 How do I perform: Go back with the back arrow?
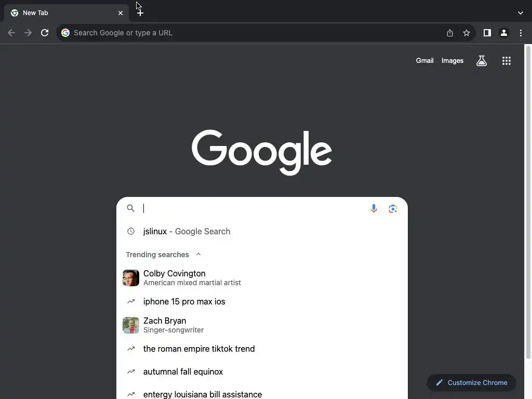point(11,33)
